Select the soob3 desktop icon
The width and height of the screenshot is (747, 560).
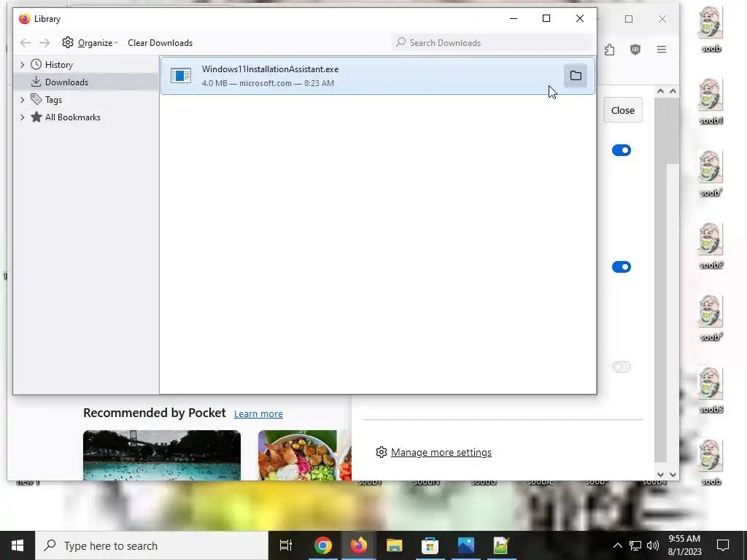pos(711,391)
